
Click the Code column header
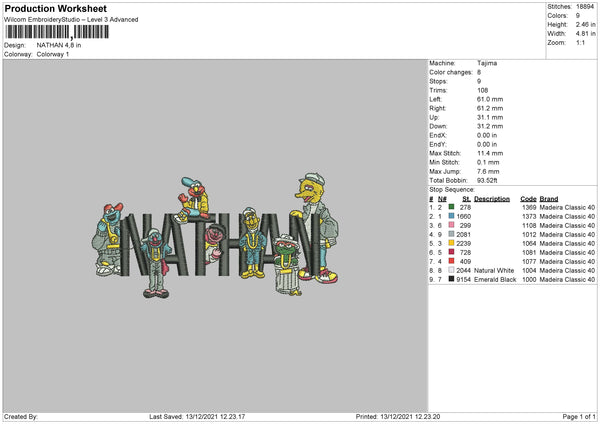point(528,199)
